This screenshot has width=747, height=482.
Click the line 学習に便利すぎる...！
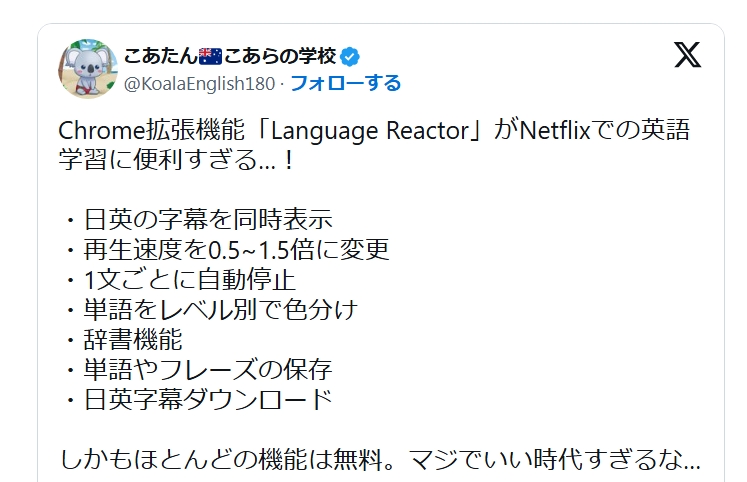[x=177, y=160]
